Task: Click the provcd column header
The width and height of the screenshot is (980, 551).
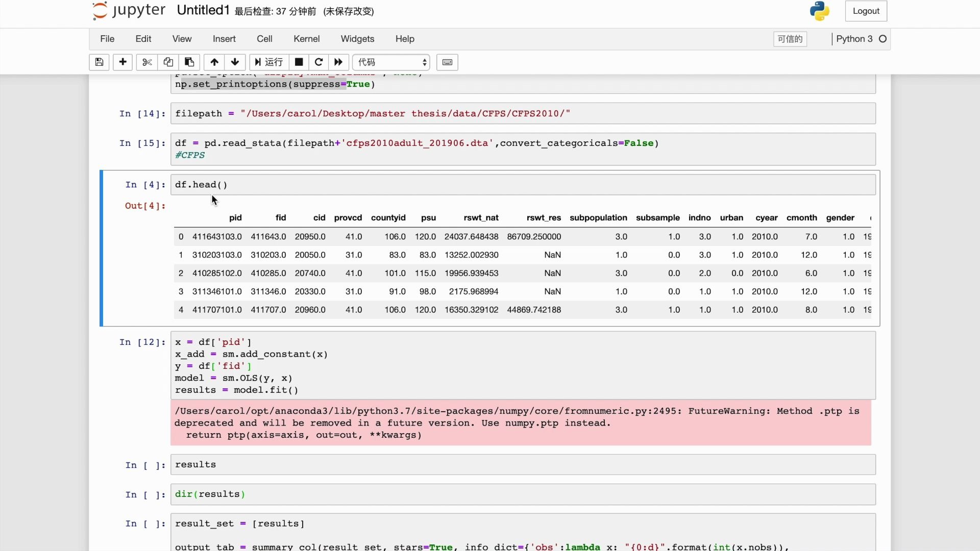Action: point(348,218)
